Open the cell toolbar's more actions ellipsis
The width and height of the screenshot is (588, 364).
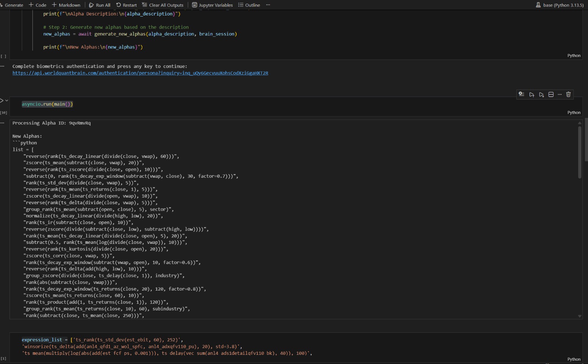[x=560, y=94]
